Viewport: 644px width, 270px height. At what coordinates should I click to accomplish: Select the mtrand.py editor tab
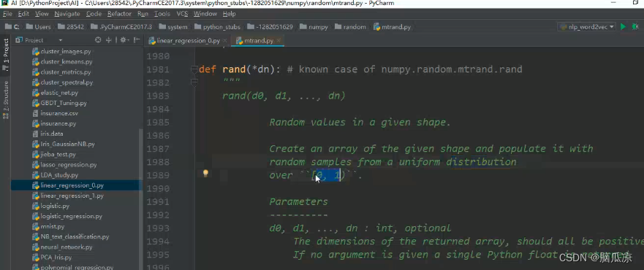[x=257, y=41]
